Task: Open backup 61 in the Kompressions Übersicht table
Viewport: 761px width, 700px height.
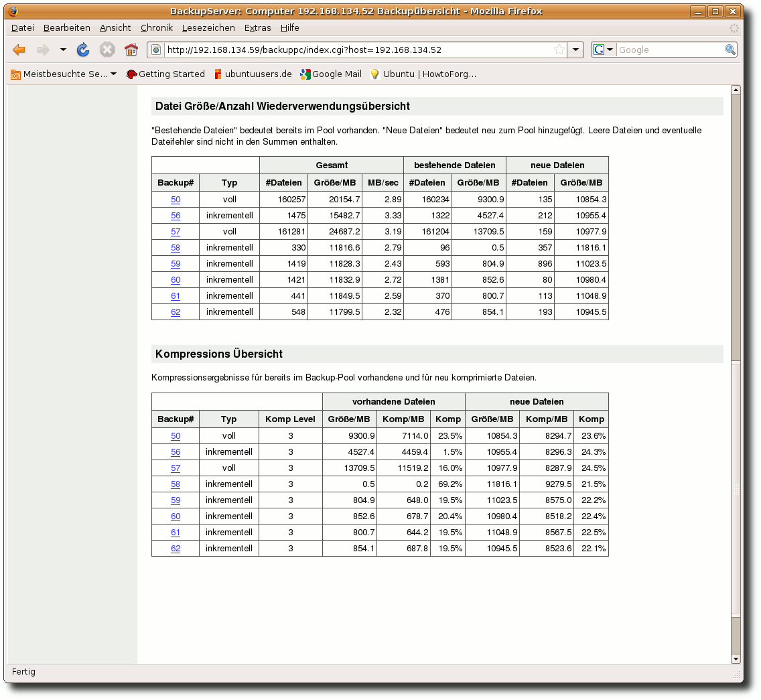Action: [176, 532]
